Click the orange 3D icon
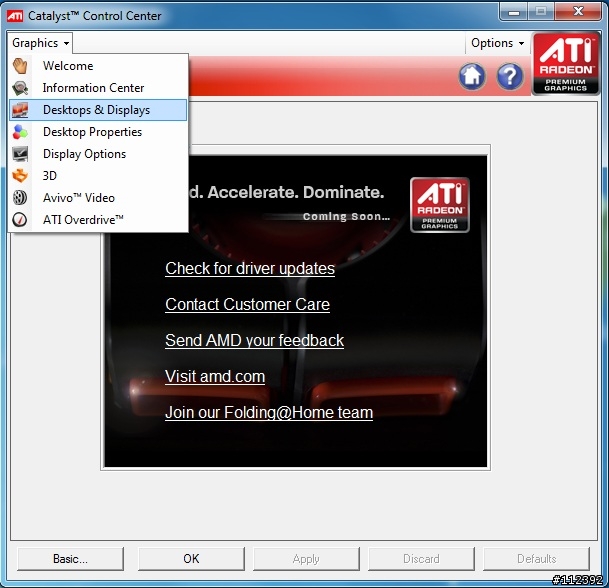Viewport: 609px width, 588px height. point(20,176)
